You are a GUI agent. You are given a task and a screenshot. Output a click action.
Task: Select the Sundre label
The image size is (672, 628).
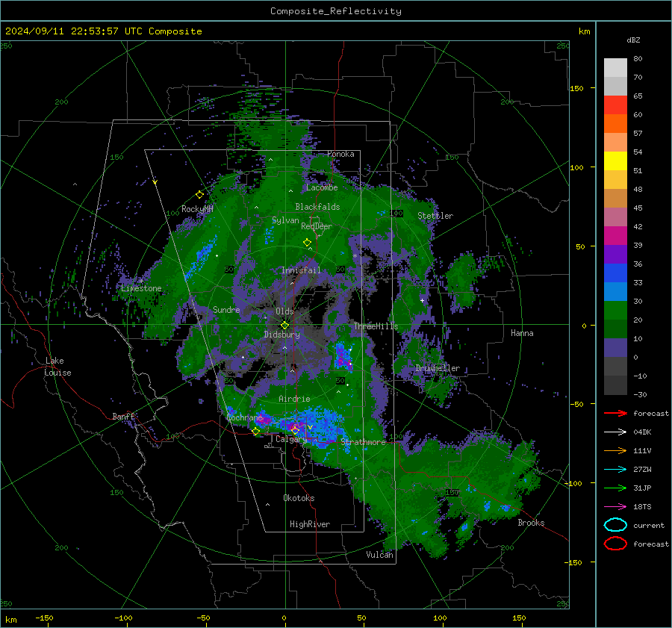click(x=226, y=310)
